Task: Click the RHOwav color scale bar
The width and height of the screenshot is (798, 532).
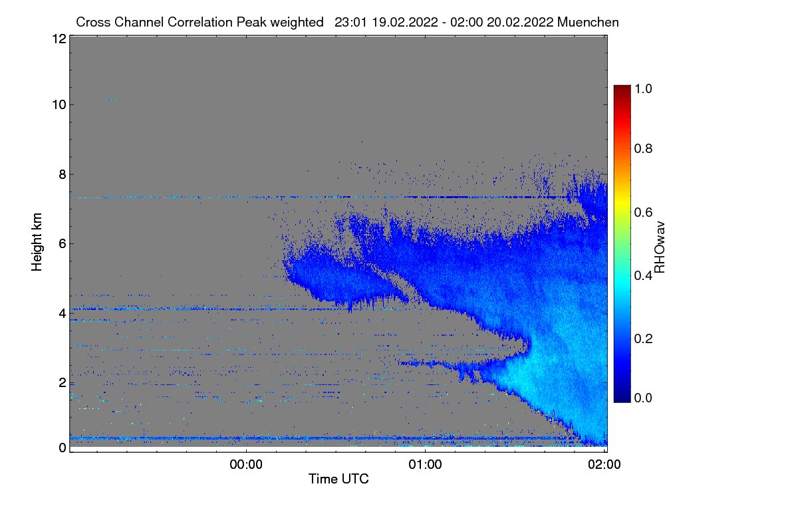Action: click(x=622, y=243)
